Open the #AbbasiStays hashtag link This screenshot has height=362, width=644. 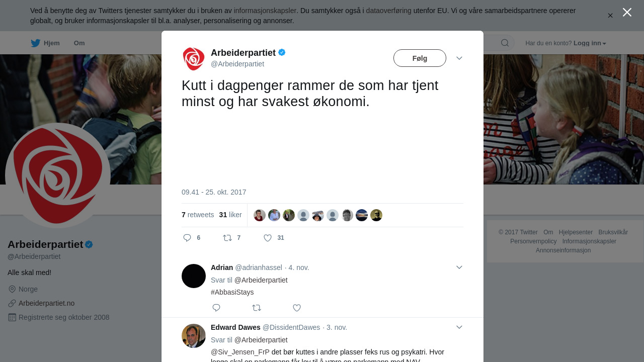point(232,292)
